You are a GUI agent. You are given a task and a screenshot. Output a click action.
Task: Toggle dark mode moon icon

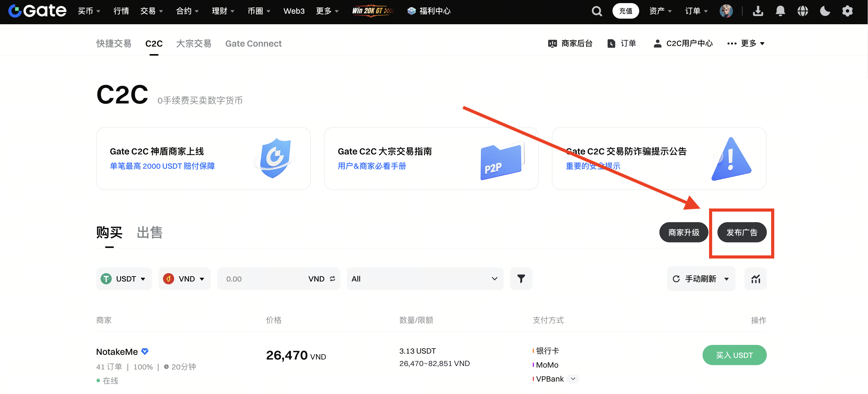[825, 11]
